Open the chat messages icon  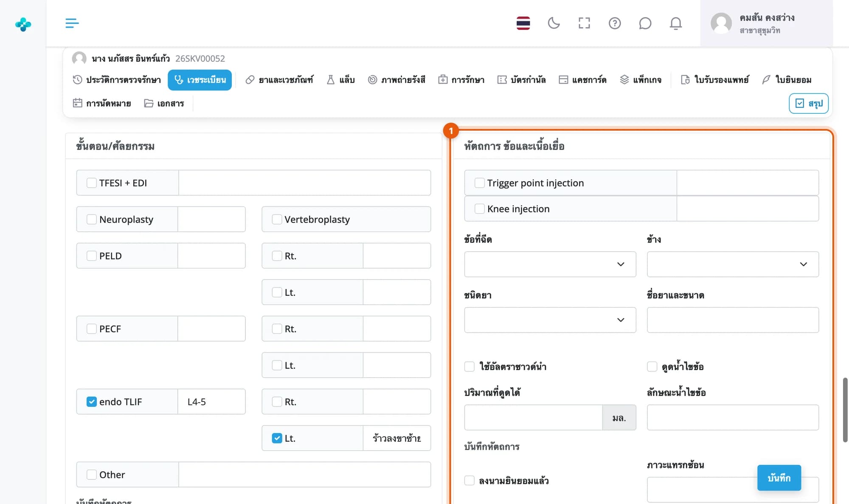click(x=645, y=23)
